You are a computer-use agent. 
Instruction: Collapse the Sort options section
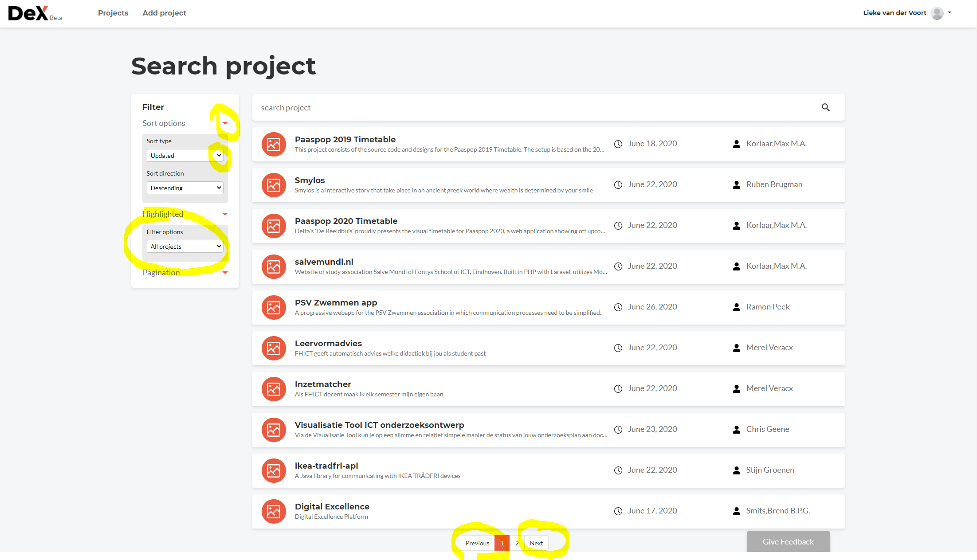pyautogui.click(x=225, y=123)
